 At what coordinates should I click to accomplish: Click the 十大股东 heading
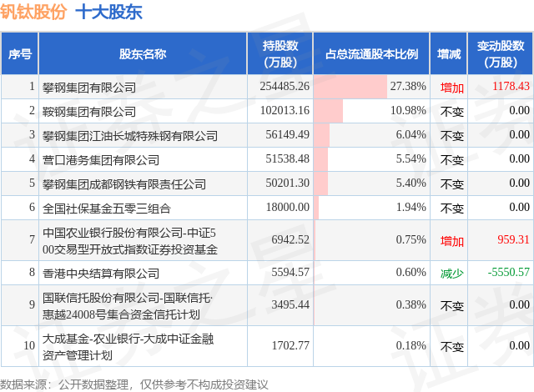click(109, 13)
